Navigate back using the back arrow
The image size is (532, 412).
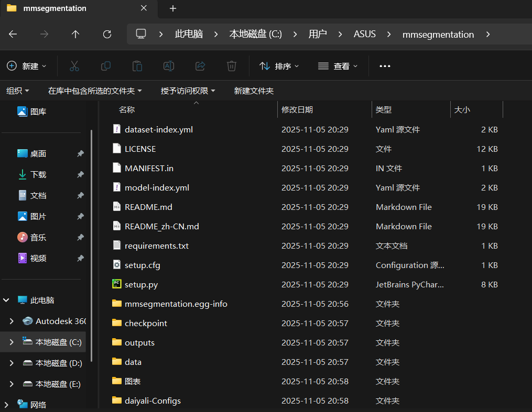13,34
